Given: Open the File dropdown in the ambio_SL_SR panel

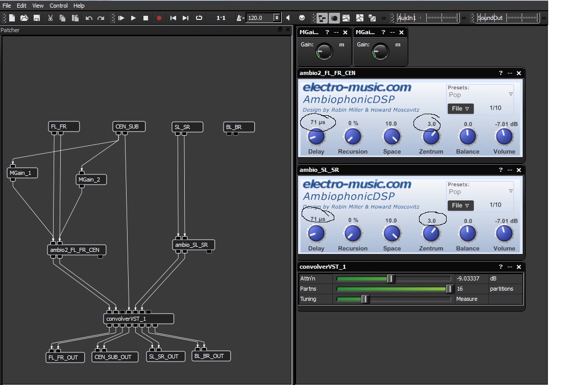Looking at the screenshot, I should 460,206.
